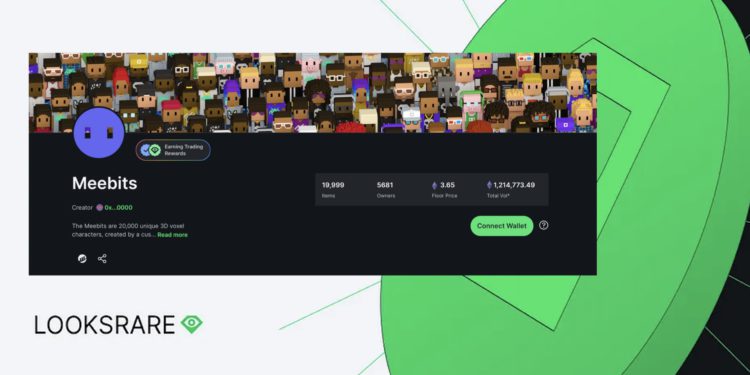Click the question mark help icon

tap(543, 225)
